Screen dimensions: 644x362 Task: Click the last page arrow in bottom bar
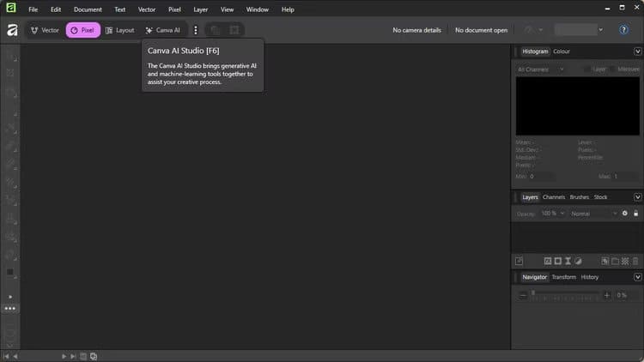[73, 356]
